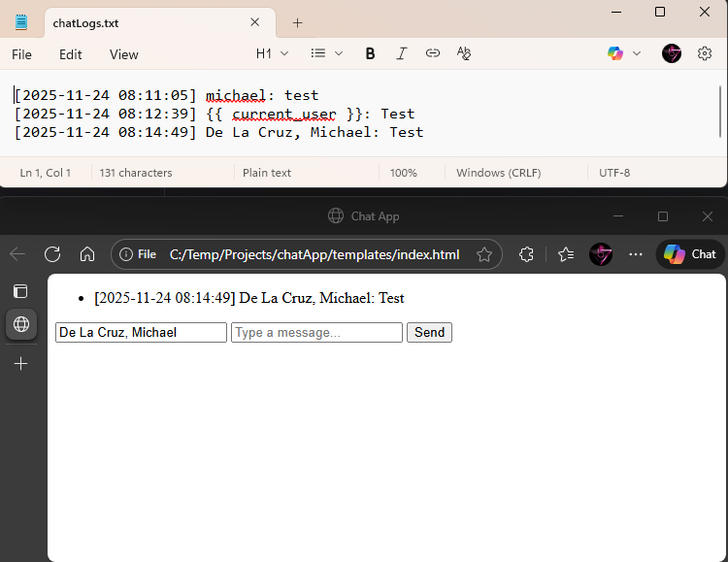
Task: Close the chatLogs.txt tab
Action: pyautogui.click(x=255, y=22)
